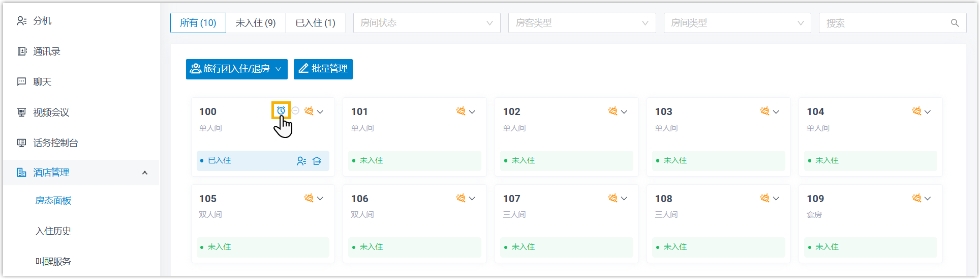
Task: Expand the chevron menu on room 101
Action: (x=472, y=112)
